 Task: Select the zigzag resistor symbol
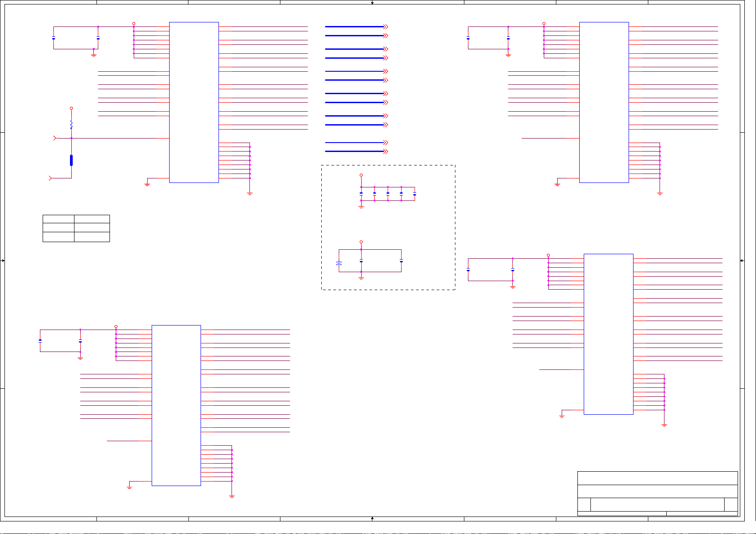point(71,125)
